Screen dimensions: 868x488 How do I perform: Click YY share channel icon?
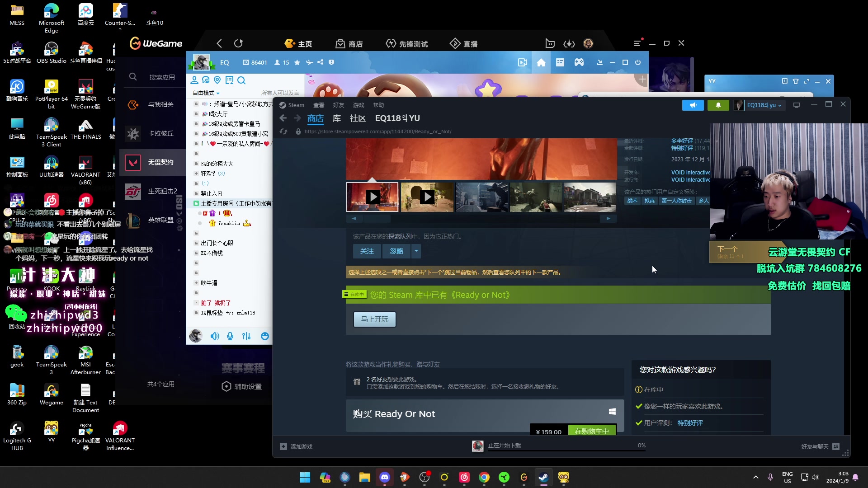[x=321, y=62]
